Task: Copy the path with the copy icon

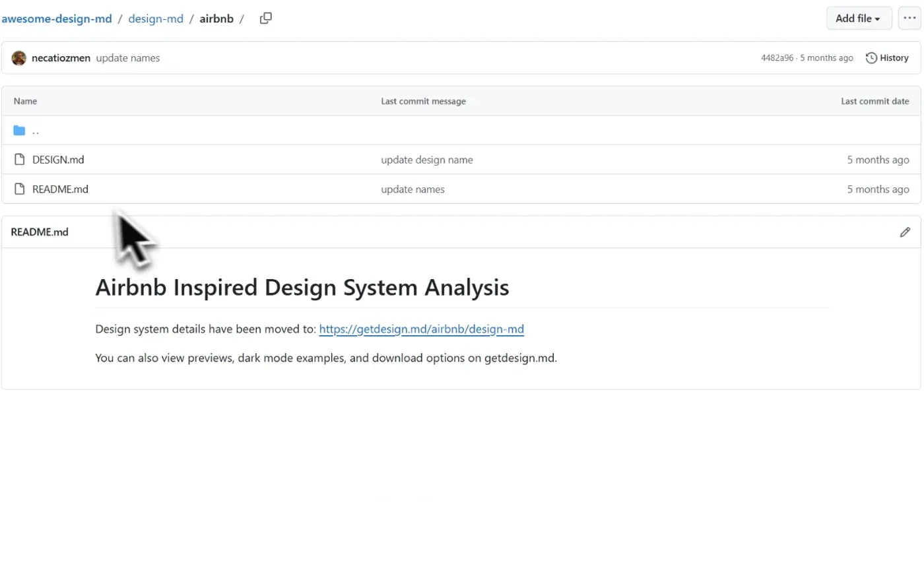Action: tap(266, 18)
